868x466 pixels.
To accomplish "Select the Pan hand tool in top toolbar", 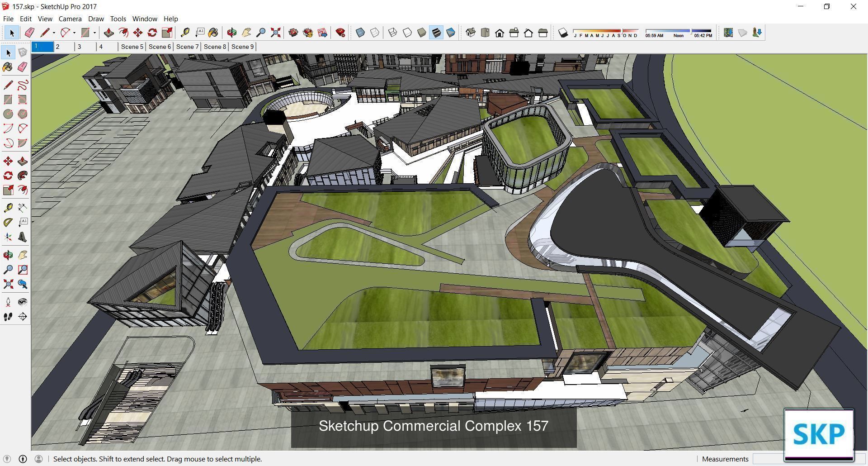I will [246, 33].
